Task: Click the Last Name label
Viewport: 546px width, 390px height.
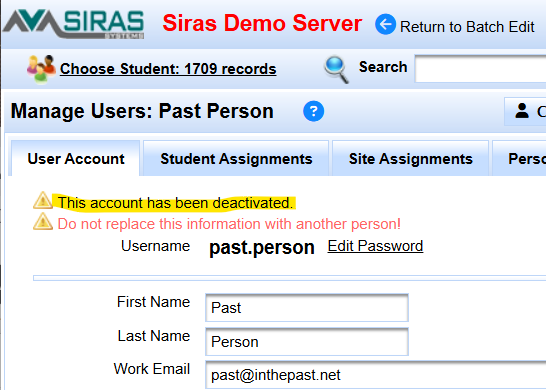Action: 154,336
